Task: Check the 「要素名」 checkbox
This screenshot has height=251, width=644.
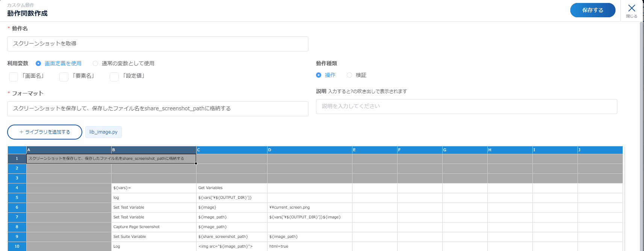Action: click(64, 77)
